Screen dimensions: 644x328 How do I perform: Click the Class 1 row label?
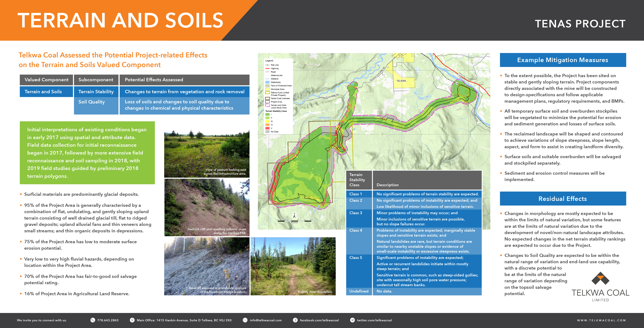(x=356, y=194)
